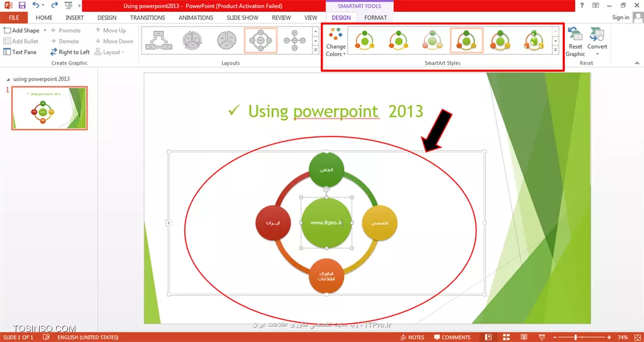Save the presentation from quick access toolbar

pyautogui.click(x=22, y=5)
